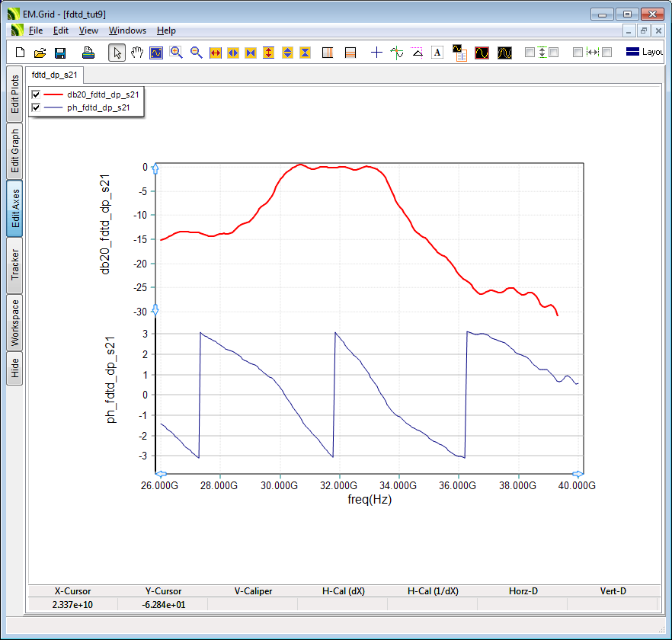
Task: Click the text annotation A icon
Action: click(437, 53)
